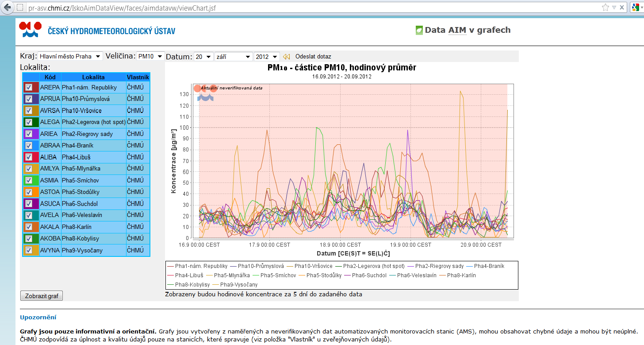Click the green swatch in the AKOBA row
The image size is (644, 345).
point(31,238)
